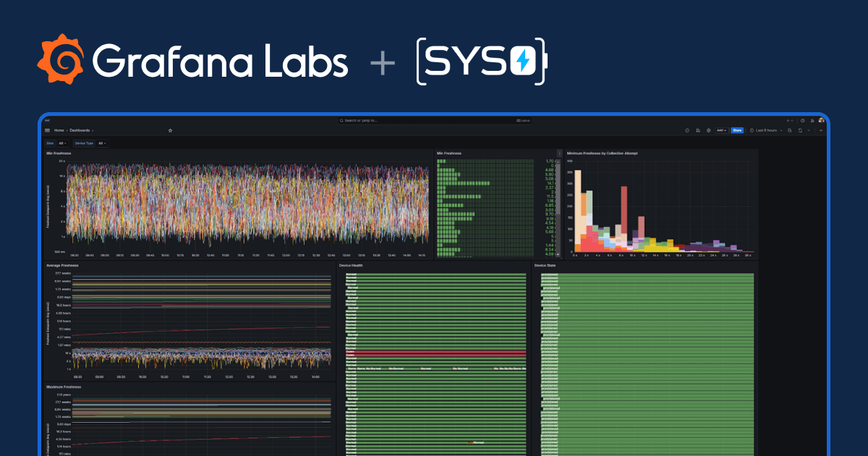This screenshot has width=868, height=456.
Task: Toggle kiosk mode with the caret icon
Action: 822,130
